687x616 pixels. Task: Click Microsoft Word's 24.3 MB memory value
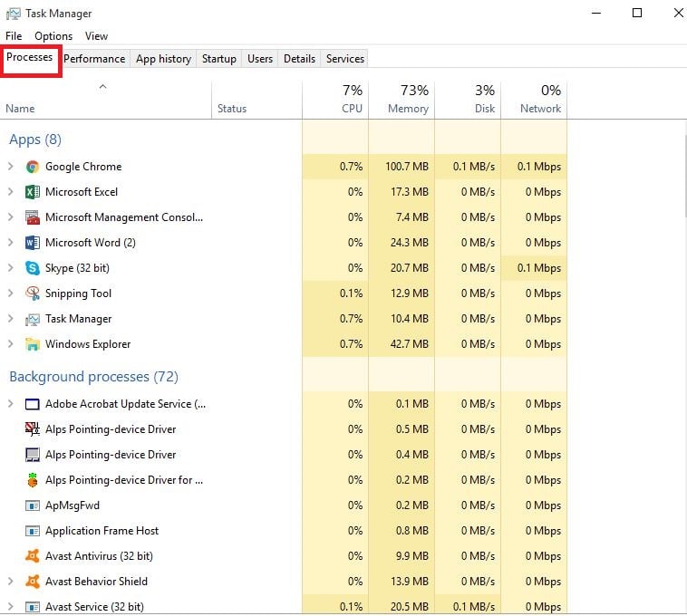(410, 243)
